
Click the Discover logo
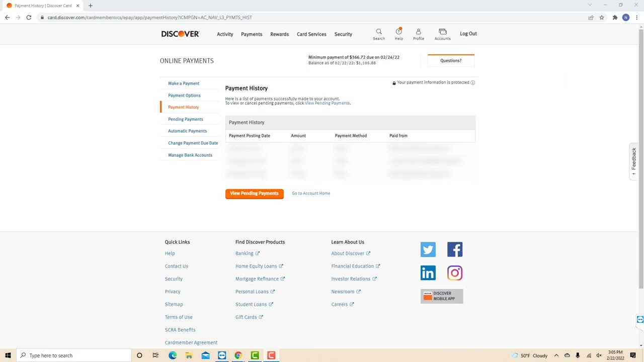(180, 34)
